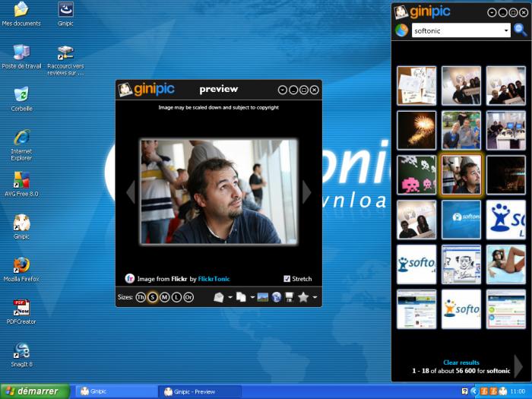The width and height of the screenshot is (532, 399).
Task: Go to next image in preview
Action: click(306, 192)
